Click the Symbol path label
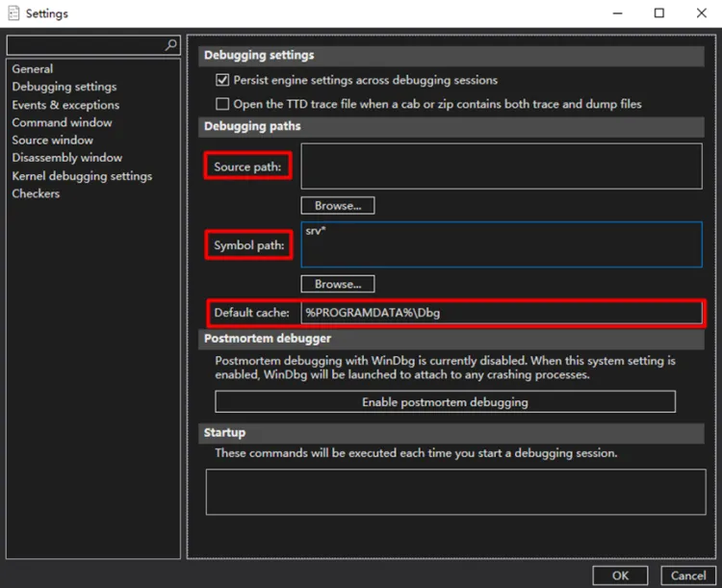722x588 pixels. (x=249, y=245)
